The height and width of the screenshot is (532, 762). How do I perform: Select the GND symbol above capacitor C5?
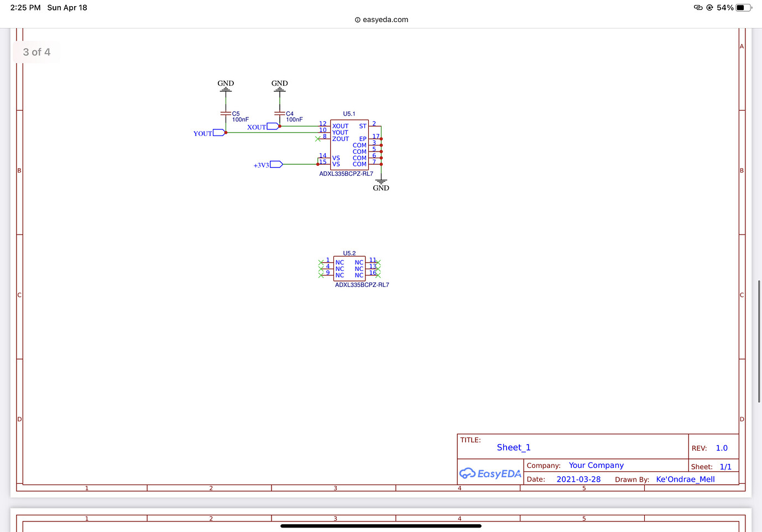coord(226,87)
